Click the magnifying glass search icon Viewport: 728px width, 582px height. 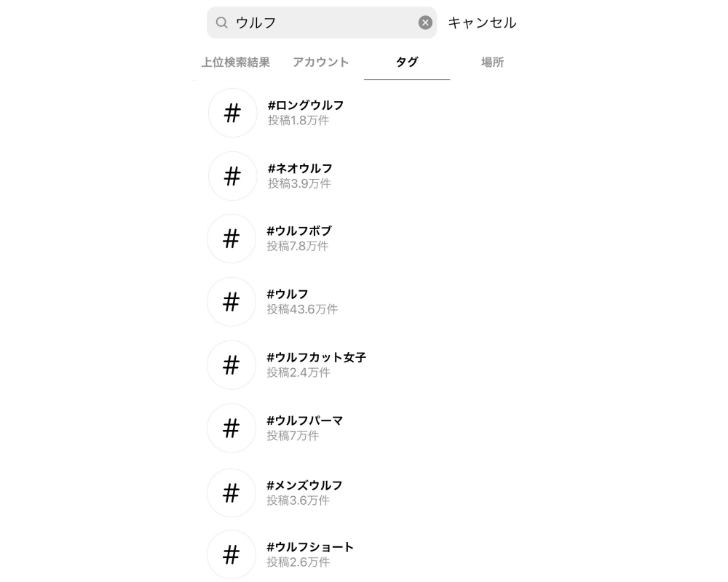222,23
